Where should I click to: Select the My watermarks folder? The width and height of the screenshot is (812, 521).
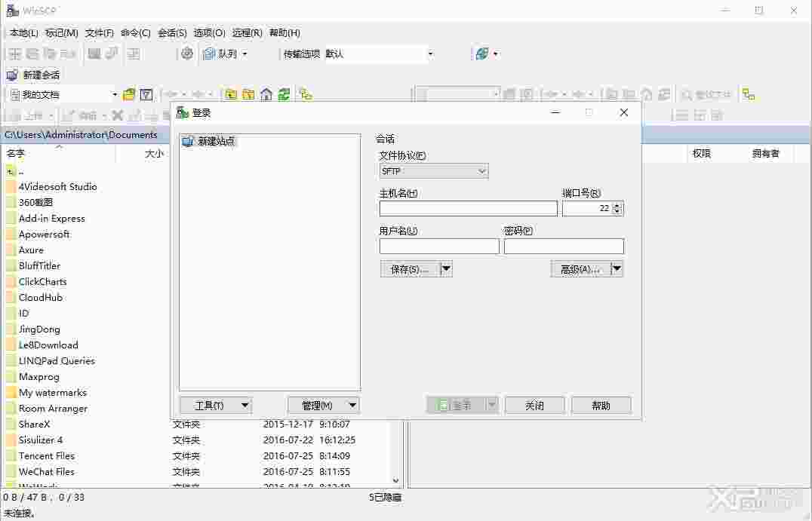(52, 393)
